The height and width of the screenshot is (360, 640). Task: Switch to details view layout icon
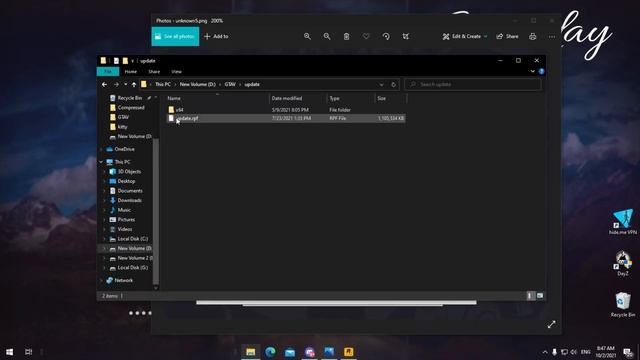click(530, 296)
